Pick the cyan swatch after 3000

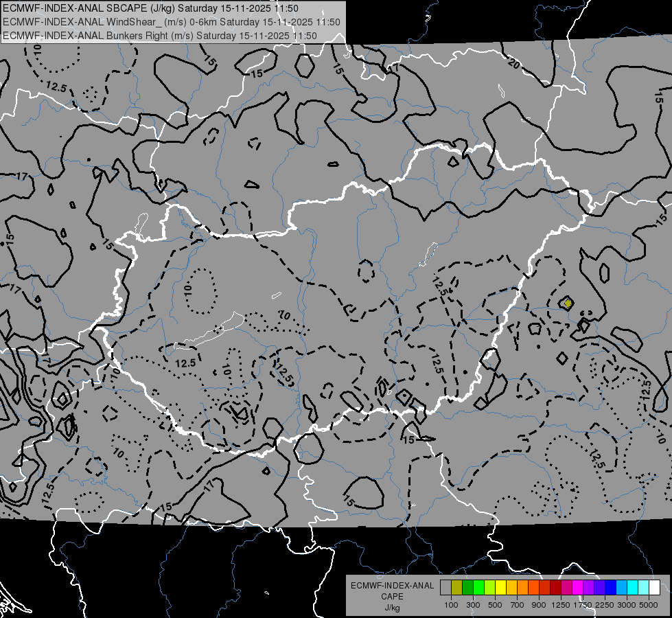[x=632, y=587]
